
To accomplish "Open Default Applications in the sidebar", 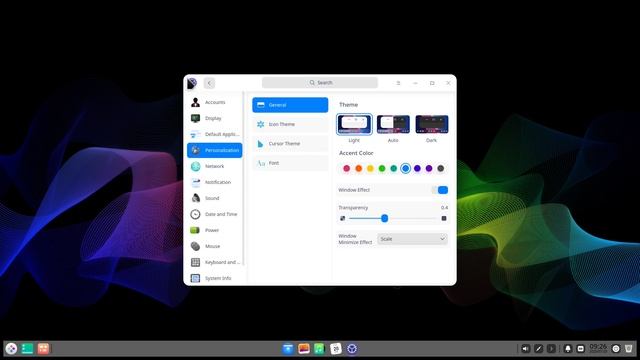I will (x=215, y=134).
